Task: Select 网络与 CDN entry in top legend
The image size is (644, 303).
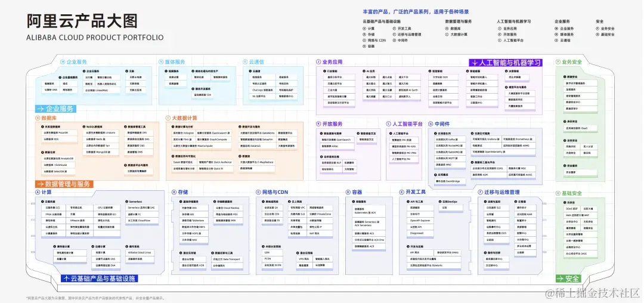Action: [374, 40]
